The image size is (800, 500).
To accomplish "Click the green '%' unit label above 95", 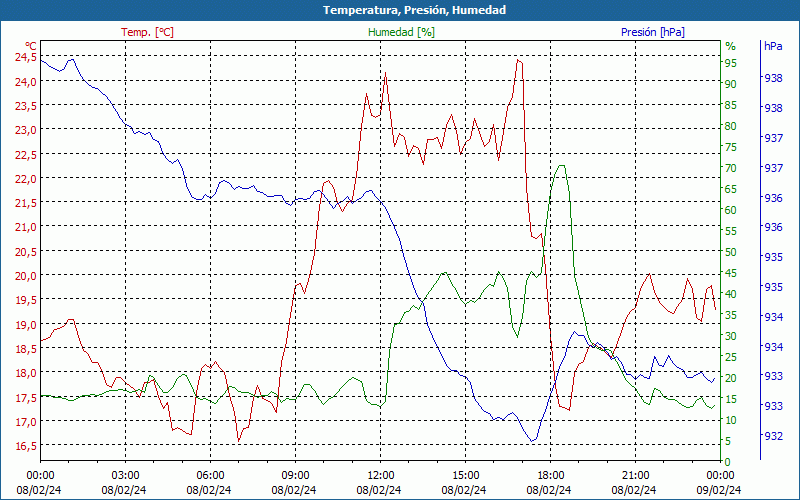I will point(731,46).
